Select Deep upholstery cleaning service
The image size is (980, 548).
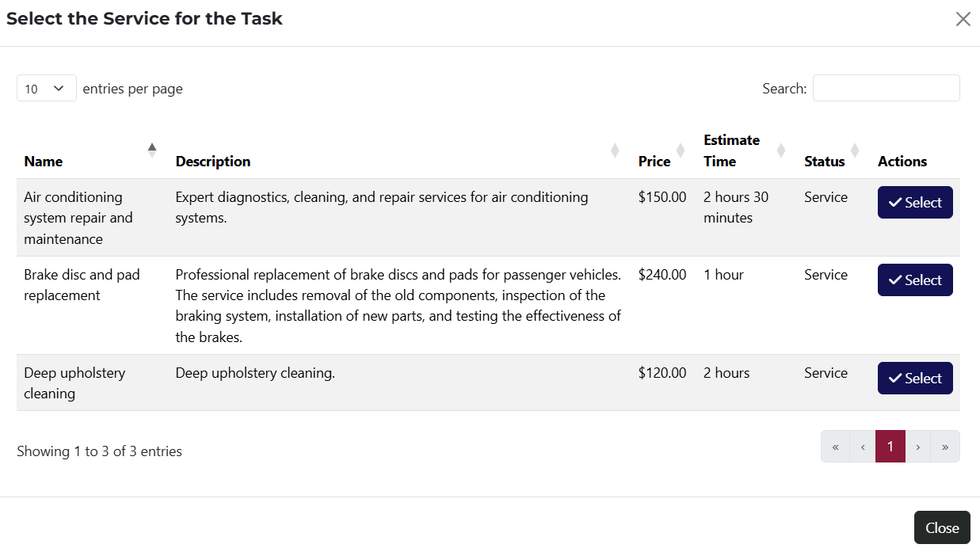pos(914,379)
